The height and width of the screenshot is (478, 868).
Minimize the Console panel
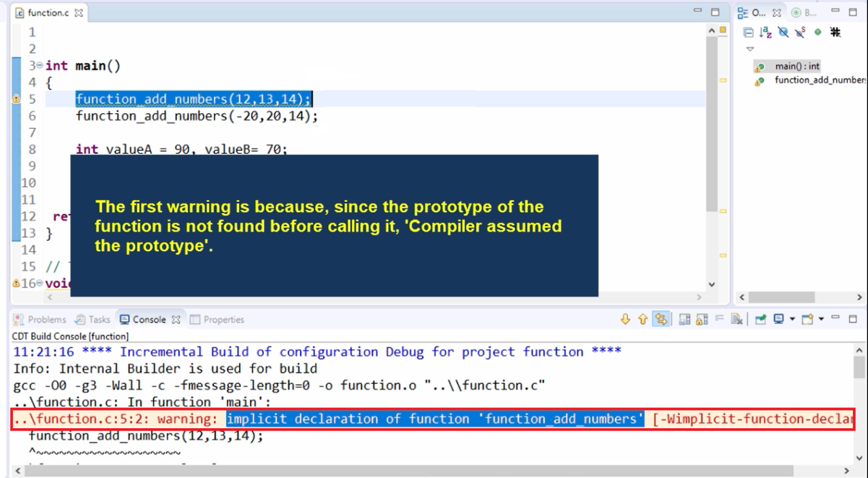tap(835, 318)
